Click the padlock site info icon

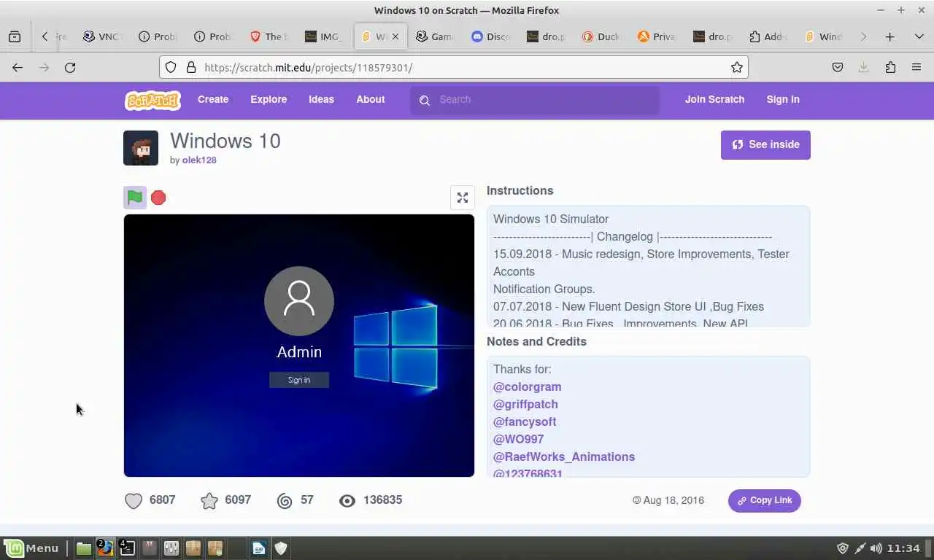point(191,67)
